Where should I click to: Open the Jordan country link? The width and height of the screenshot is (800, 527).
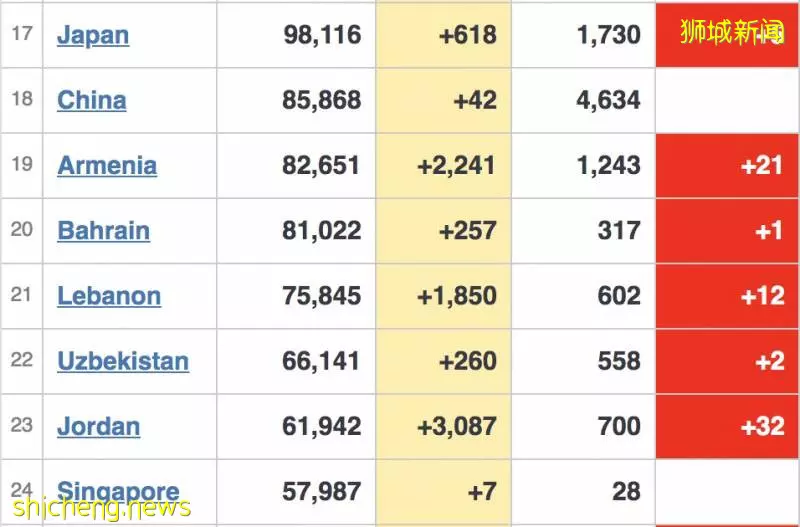pos(98,426)
